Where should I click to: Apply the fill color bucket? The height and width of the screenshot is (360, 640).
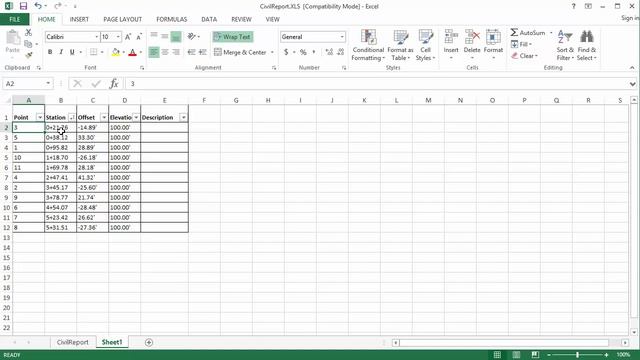coord(116,52)
